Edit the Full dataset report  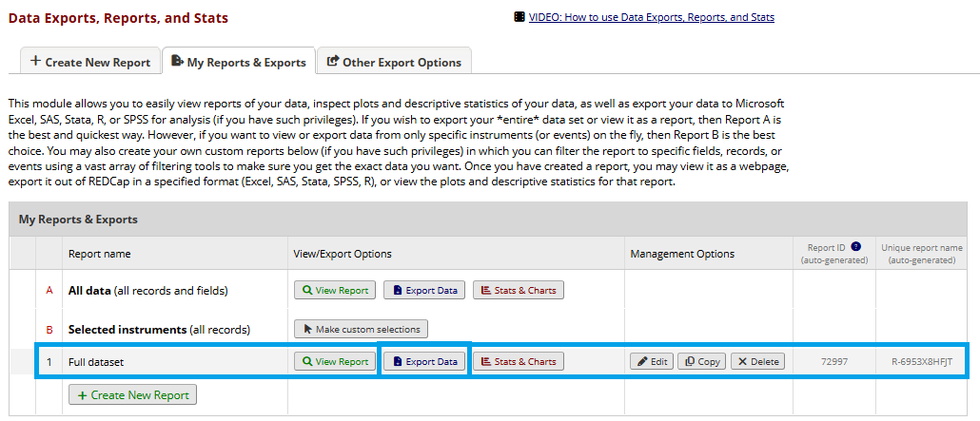[652, 361]
